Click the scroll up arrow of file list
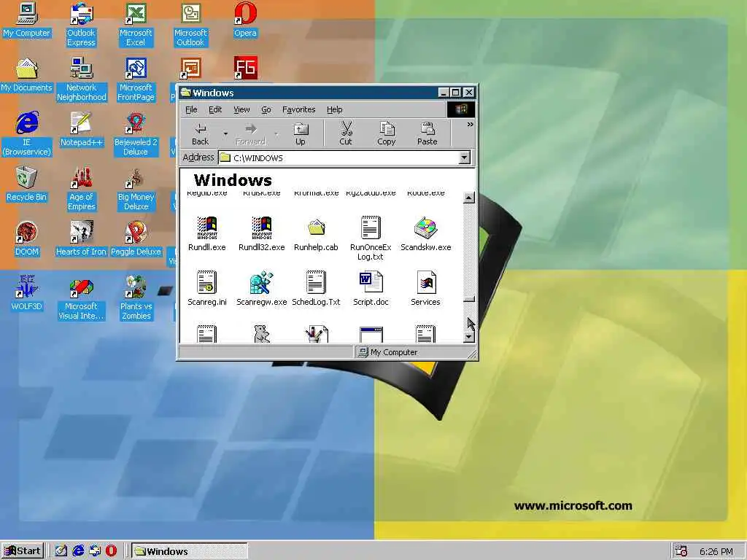 coord(469,197)
